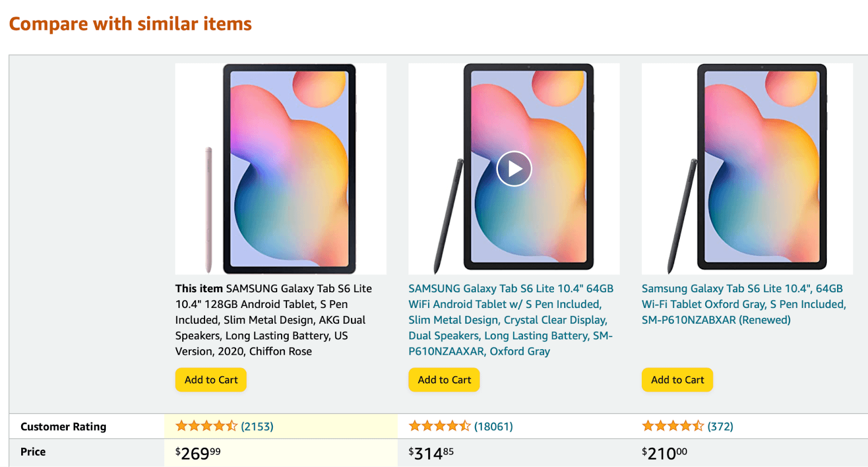868x467 pixels.
Task: Click the star rating for the Chiffon Rose tablet
Action: pos(205,426)
